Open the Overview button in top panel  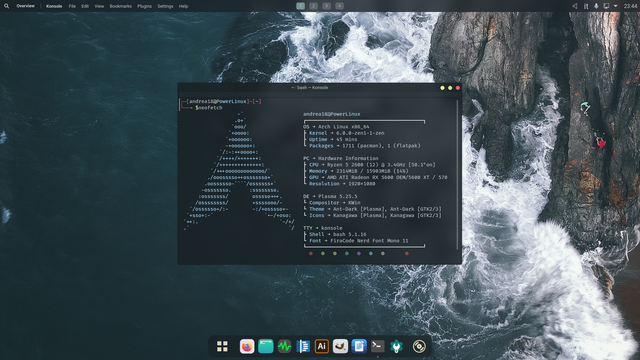click(25, 6)
